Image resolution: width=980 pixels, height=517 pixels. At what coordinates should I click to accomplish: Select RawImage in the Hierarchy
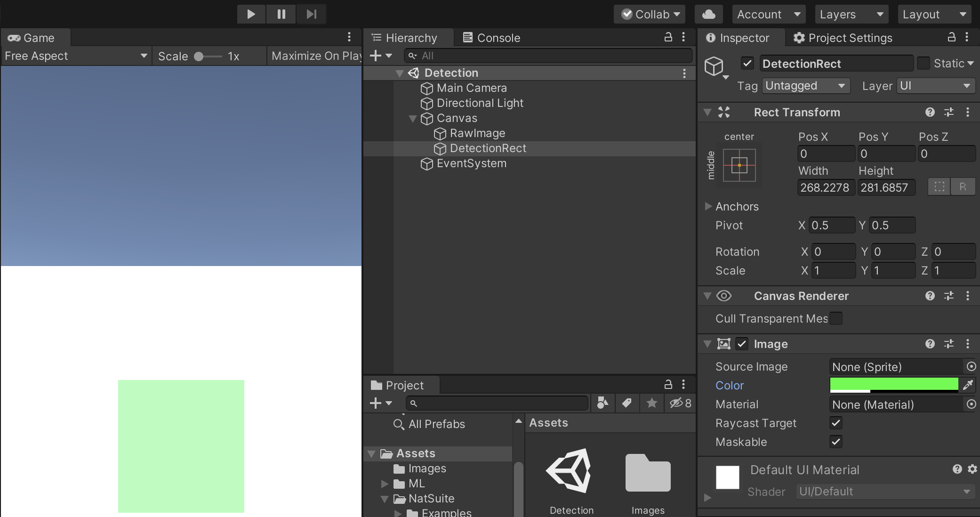pyautogui.click(x=477, y=133)
